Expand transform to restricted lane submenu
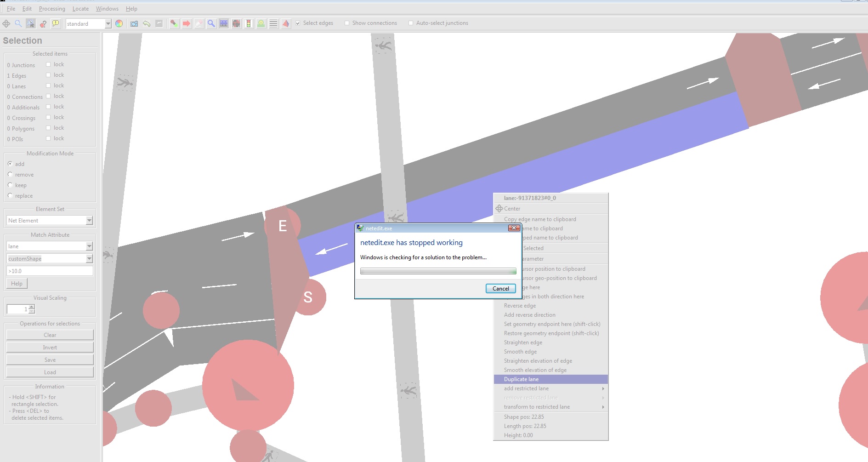868x462 pixels. pos(551,407)
